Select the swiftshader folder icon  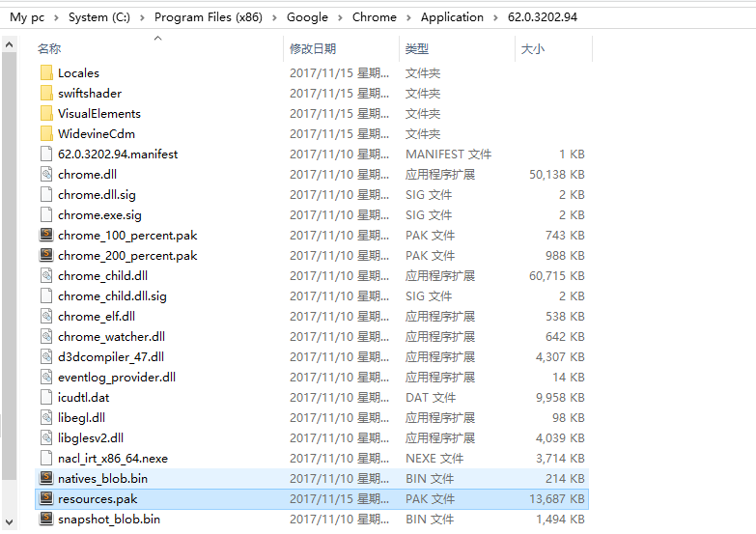(x=46, y=93)
